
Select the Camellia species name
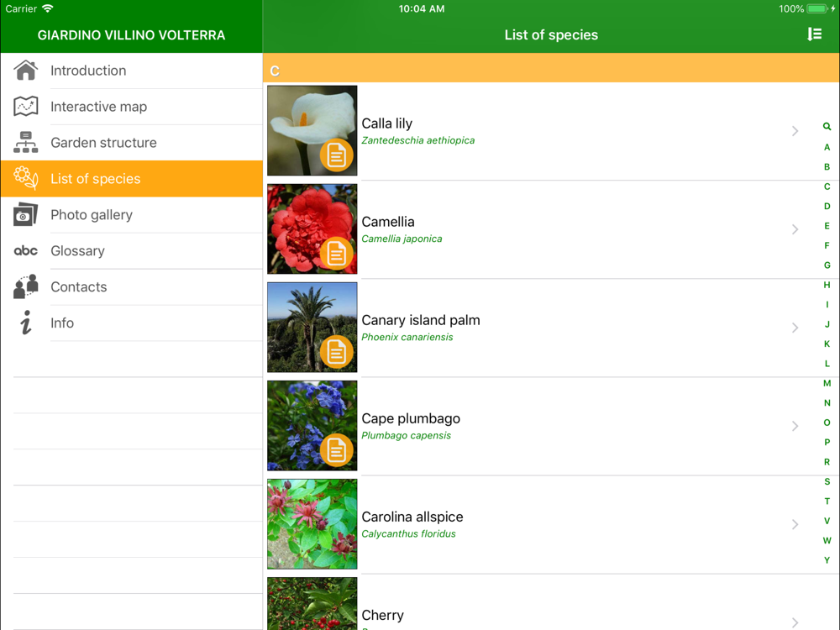click(x=388, y=222)
